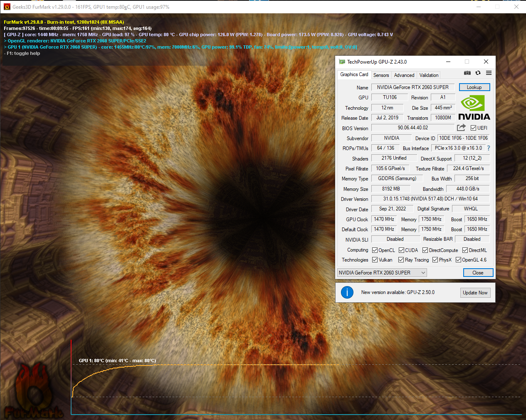Screen dimensions: 526x420
Task: Switch to the Validation tab
Action: click(429, 75)
